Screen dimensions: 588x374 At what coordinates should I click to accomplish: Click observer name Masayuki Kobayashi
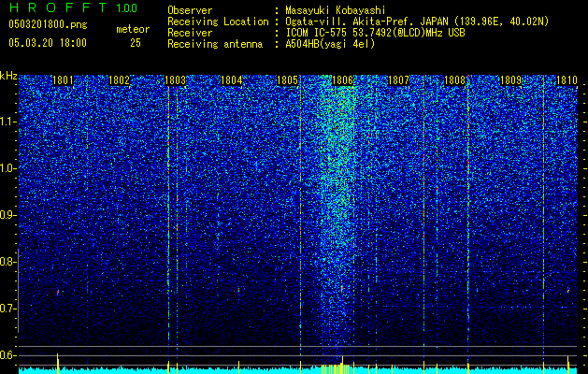click(x=336, y=10)
